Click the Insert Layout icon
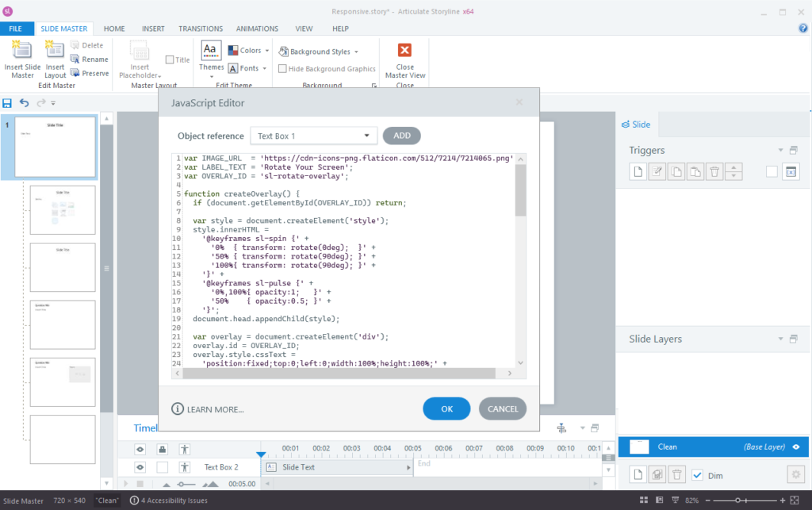Image resolution: width=812 pixels, height=510 pixels. (55, 50)
